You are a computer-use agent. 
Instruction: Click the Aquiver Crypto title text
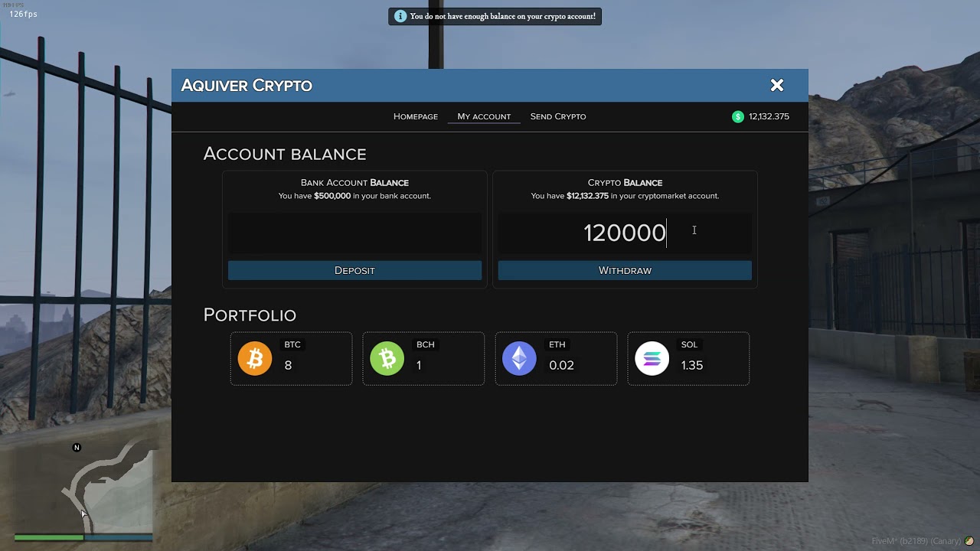click(247, 86)
